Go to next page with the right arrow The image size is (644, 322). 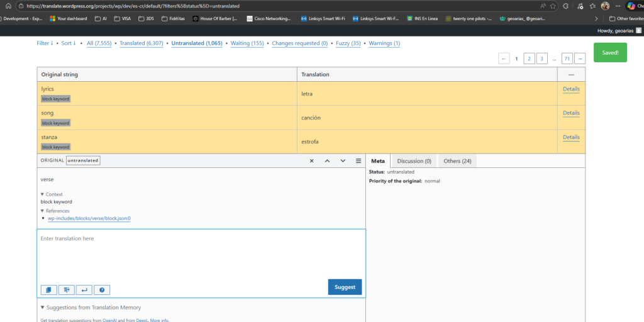(x=580, y=58)
